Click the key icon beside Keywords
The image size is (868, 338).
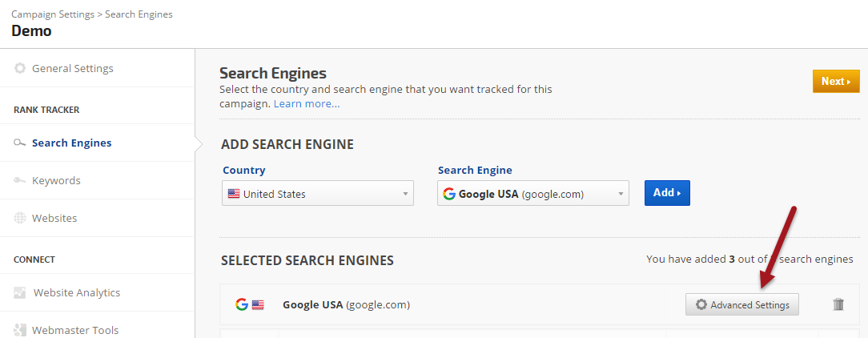point(20,180)
